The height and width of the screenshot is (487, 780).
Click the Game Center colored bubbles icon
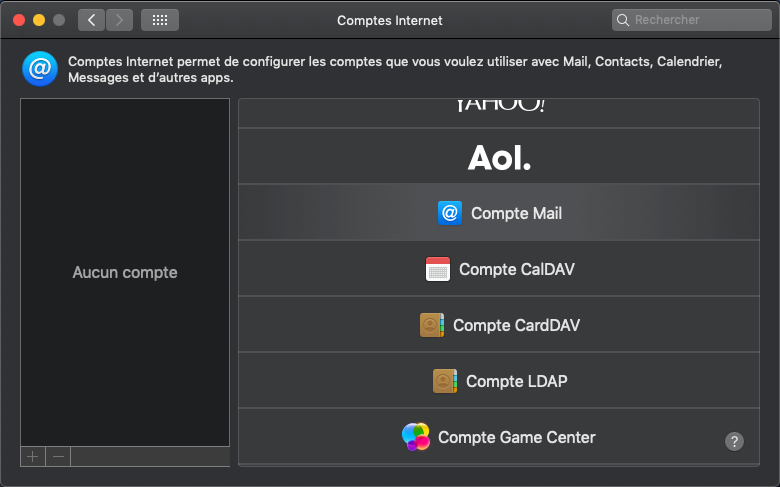tap(416, 437)
